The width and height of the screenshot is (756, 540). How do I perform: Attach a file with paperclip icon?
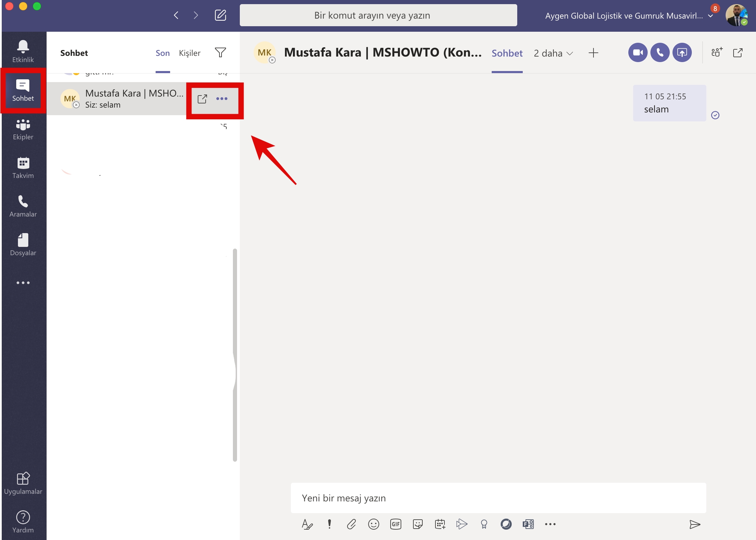pos(351,524)
